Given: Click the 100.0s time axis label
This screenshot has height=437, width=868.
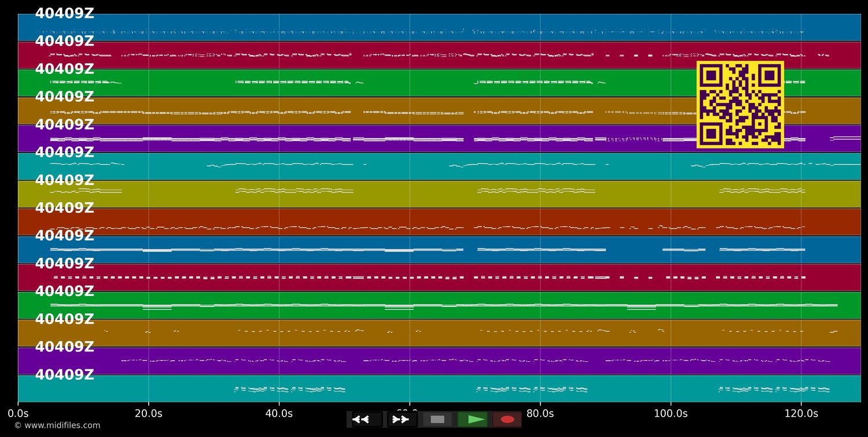Looking at the screenshot, I should point(671,414).
